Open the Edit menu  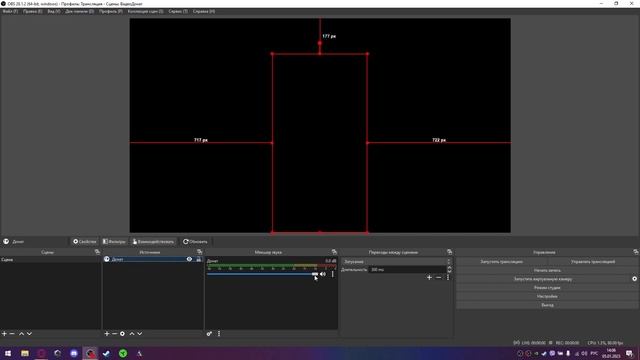click(x=33, y=11)
